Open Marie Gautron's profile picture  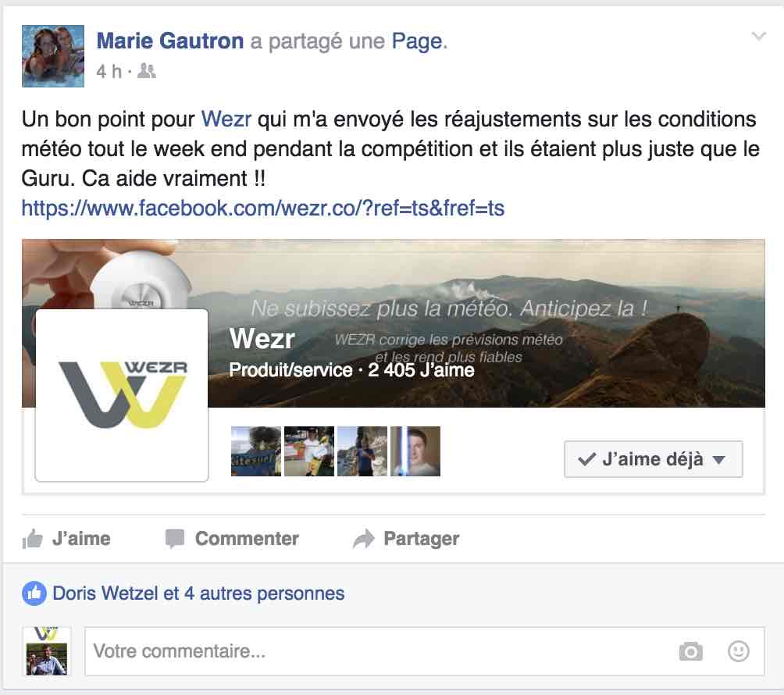click(53, 56)
